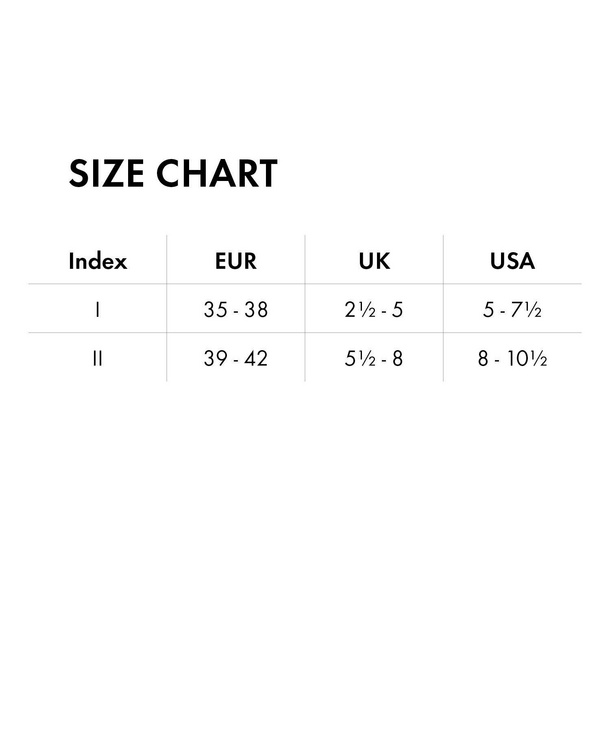Click the UK 2½ - 5 cell

coord(374,310)
